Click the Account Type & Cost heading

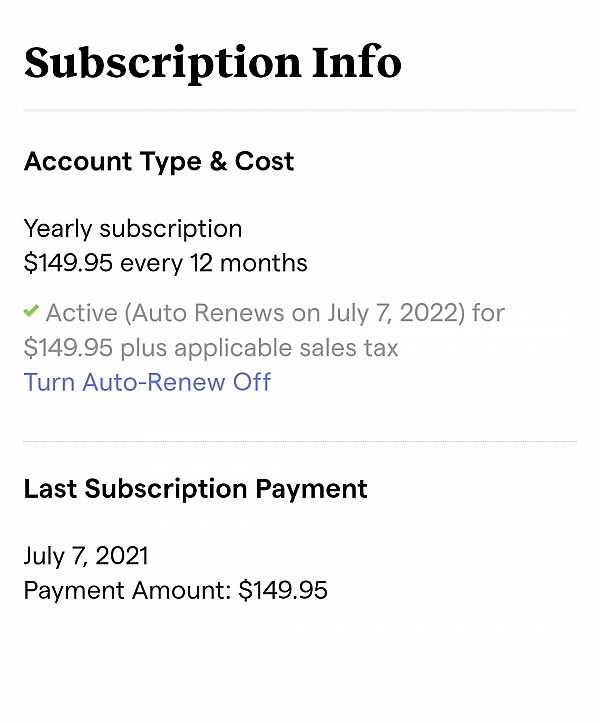159,162
